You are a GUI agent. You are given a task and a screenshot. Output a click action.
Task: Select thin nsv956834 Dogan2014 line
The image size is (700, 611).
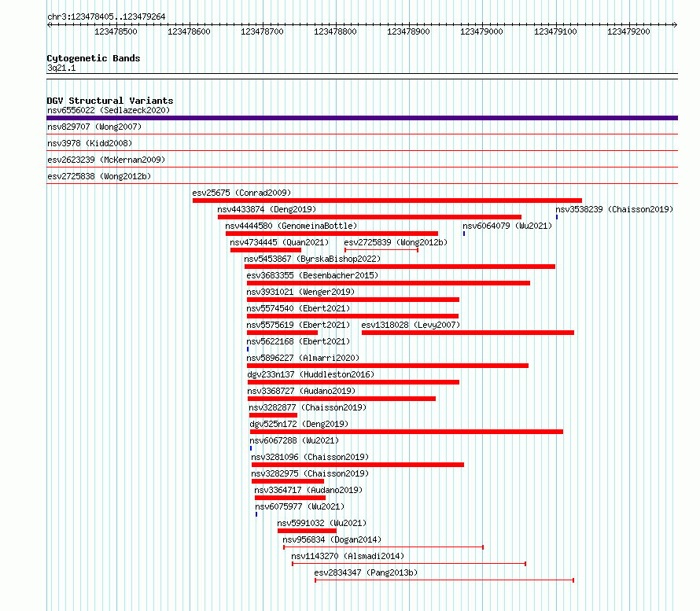(x=384, y=547)
